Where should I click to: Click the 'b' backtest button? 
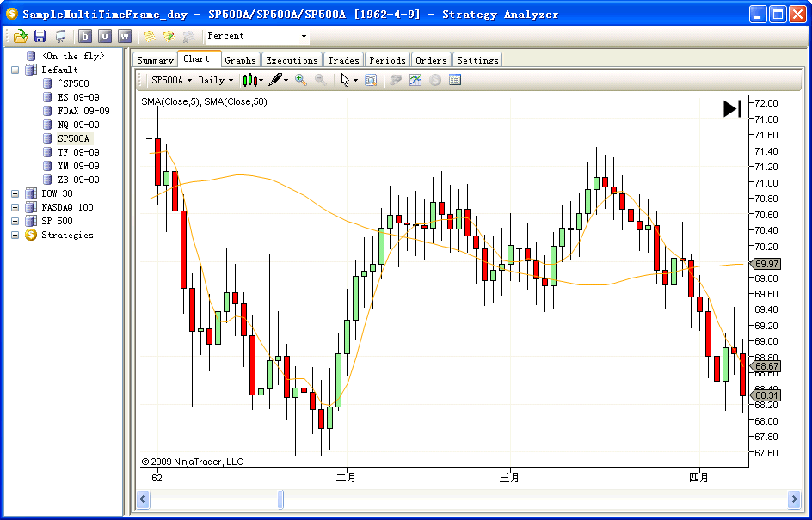tap(85, 36)
